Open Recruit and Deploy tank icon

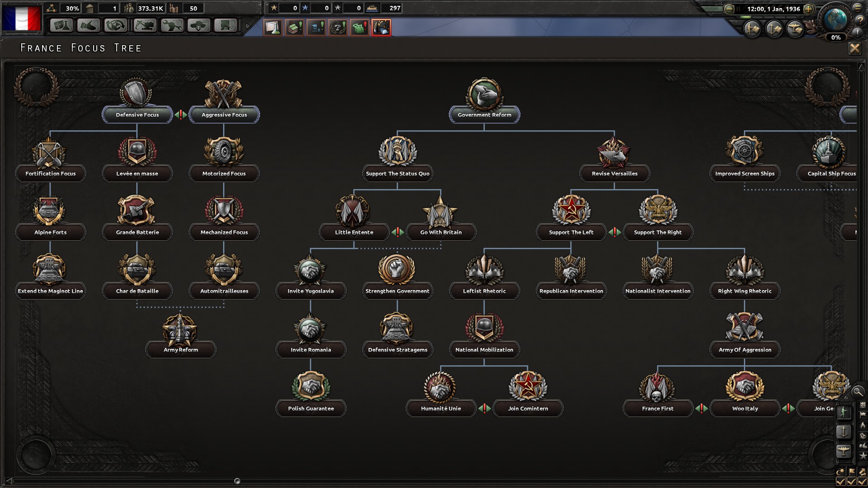(199, 25)
